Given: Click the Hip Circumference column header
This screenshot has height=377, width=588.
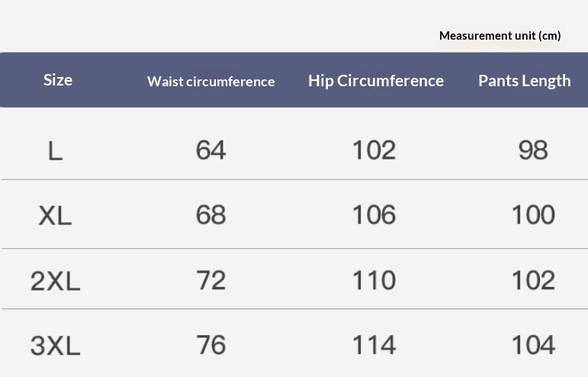Looking at the screenshot, I should tap(375, 81).
